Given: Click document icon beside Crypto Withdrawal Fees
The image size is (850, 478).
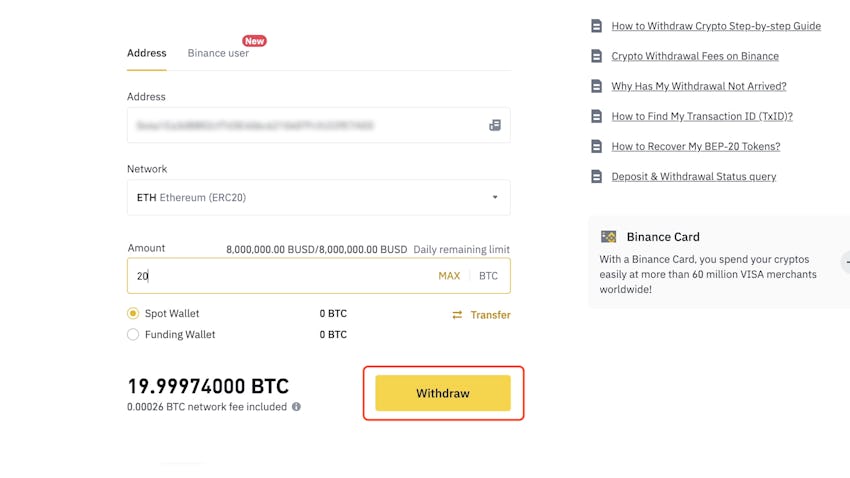Looking at the screenshot, I should (596, 56).
